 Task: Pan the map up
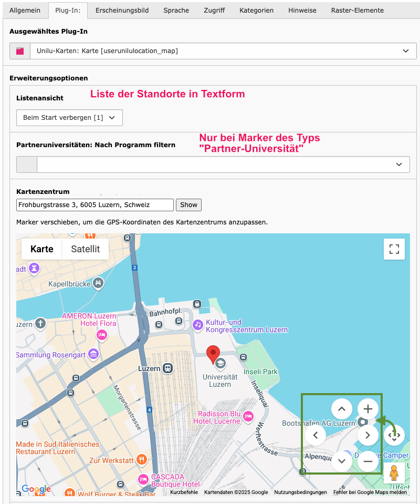point(342,409)
